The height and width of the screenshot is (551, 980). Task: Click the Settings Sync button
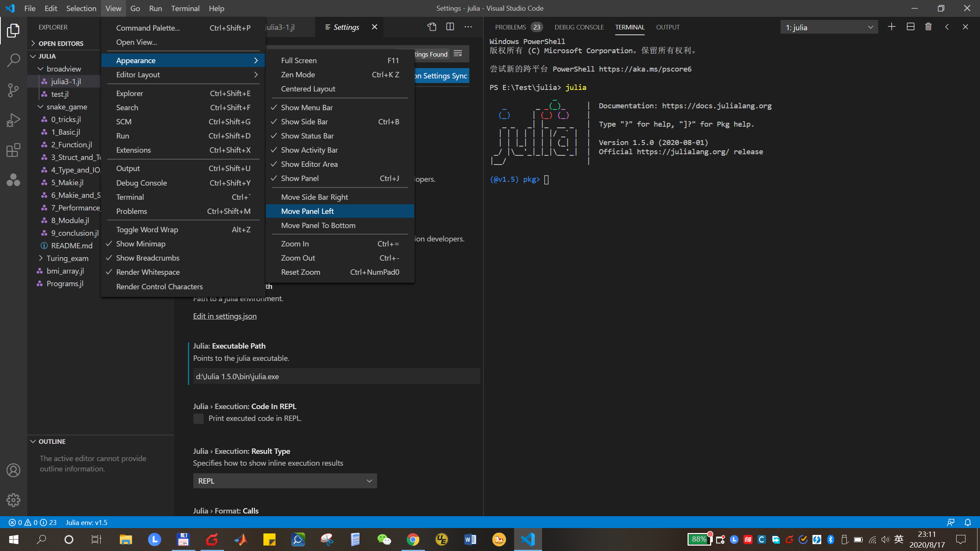(442, 76)
